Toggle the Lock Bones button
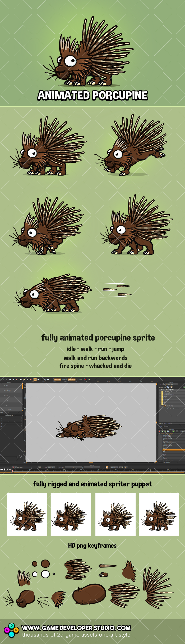This screenshot has height=644, width=185. pos(64,379)
